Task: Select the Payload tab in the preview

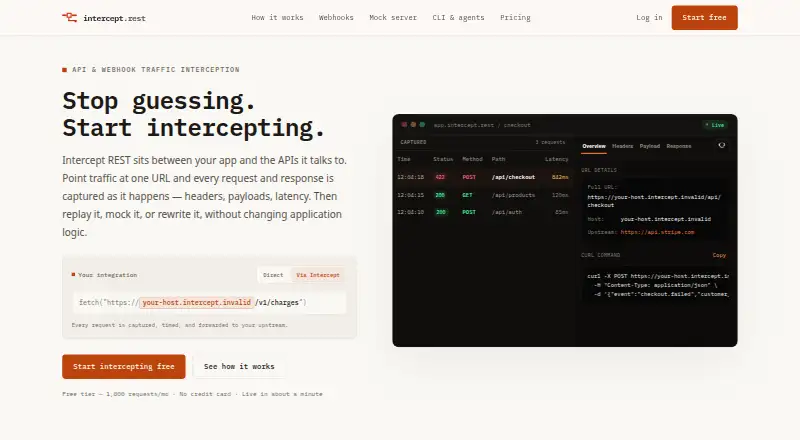Action: pos(649,146)
